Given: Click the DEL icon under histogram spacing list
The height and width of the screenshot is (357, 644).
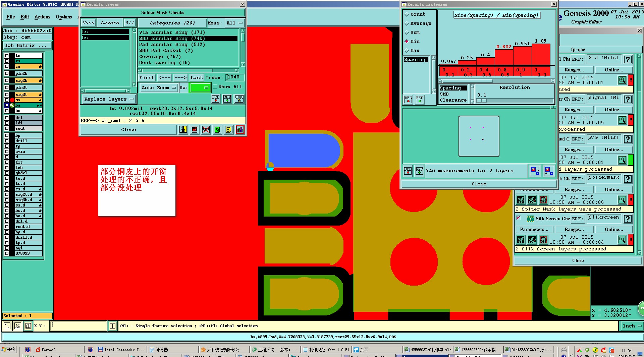Looking at the screenshot, I should 408,100.
